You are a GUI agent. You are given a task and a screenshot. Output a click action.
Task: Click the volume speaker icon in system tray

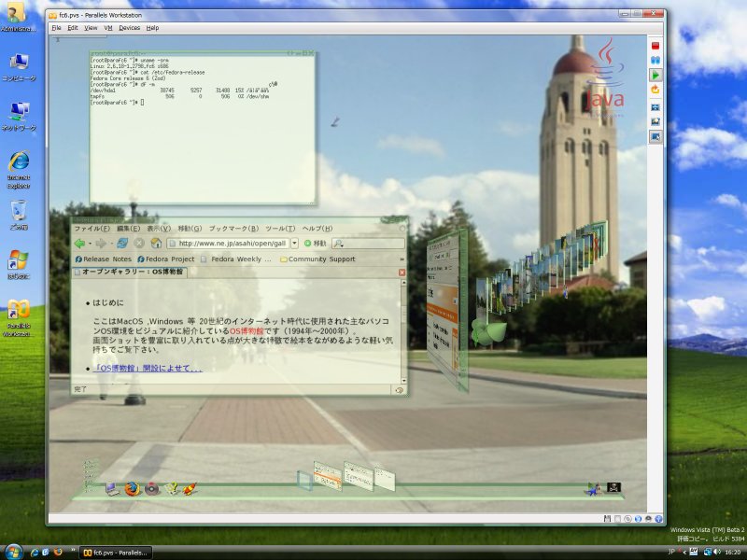coord(717,552)
